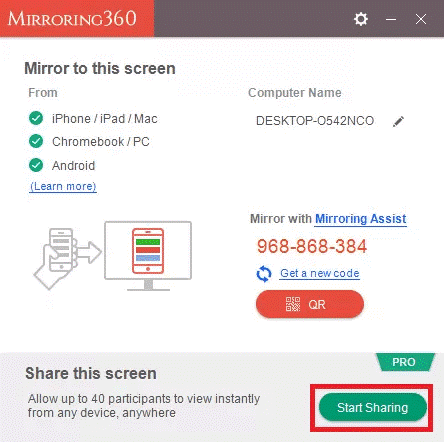Close the Mirroring360 window
The height and width of the screenshot is (442, 444).
click(421, 19)
